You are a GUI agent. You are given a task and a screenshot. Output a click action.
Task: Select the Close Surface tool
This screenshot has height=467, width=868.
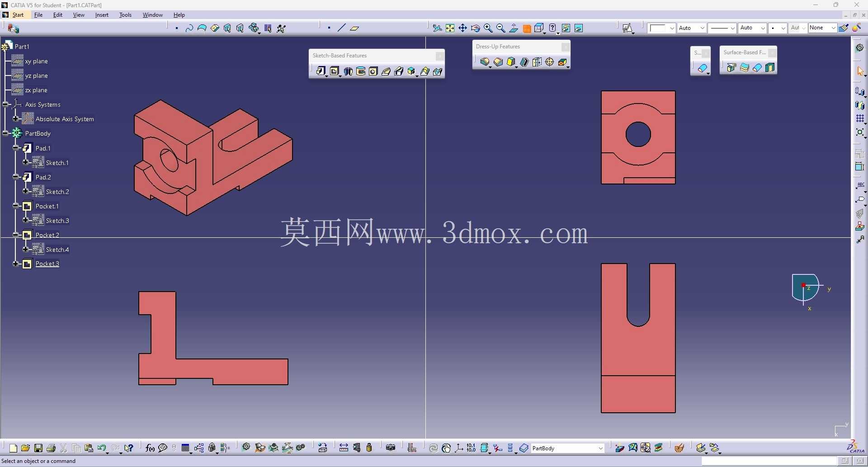click(x=757, y=68)
